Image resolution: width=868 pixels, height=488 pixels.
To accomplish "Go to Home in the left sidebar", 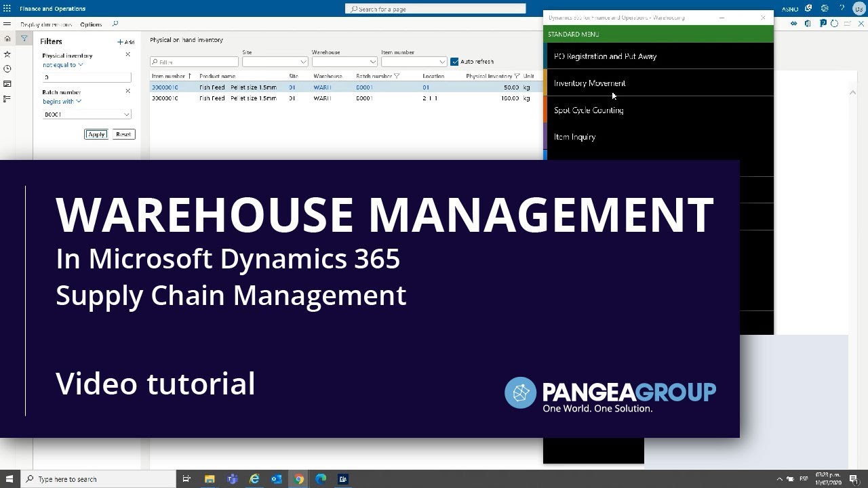I will [7, 39].
